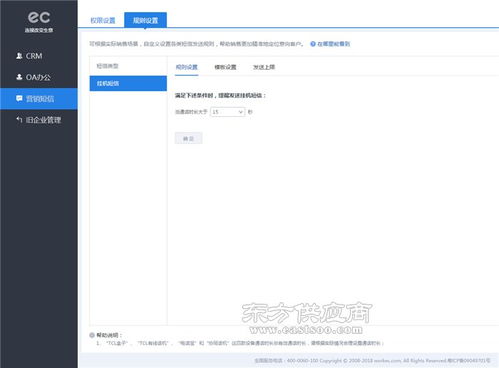This screenshot has width=499, height=368.
Task: Click the EC logo in sidebar
Action: pos(39,21)
